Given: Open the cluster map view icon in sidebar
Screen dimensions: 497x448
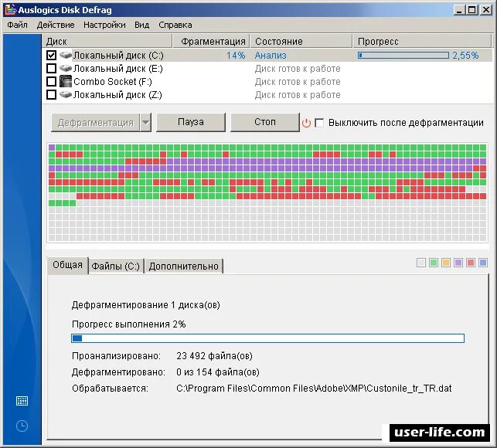Looking at the screenshot, I should (x=22, y=401).
